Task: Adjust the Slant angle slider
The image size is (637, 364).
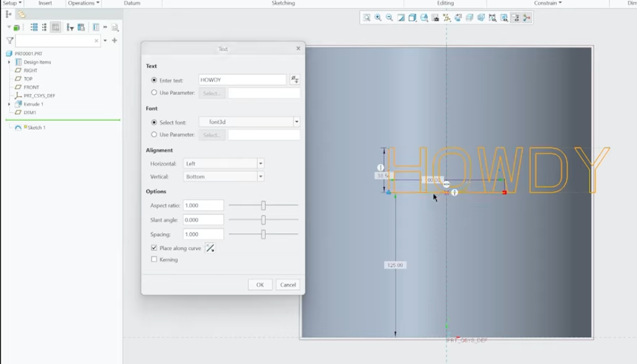Action: [263, 220]
